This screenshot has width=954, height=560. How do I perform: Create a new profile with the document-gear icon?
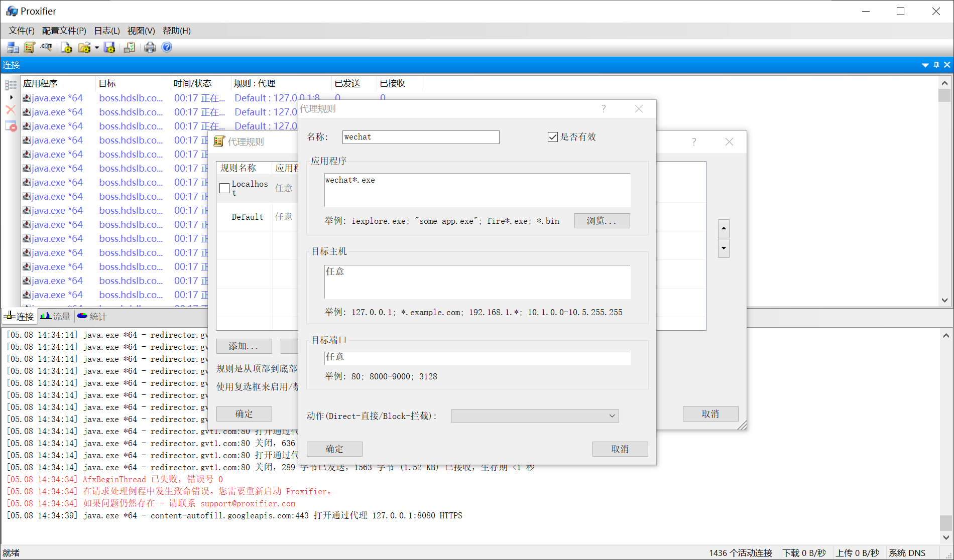click(66, 47)
